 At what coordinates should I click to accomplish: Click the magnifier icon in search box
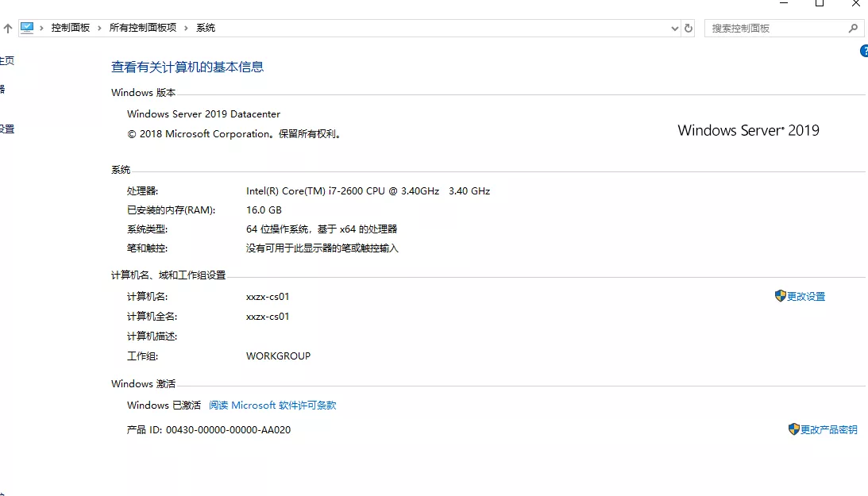(x=854, y=28)
